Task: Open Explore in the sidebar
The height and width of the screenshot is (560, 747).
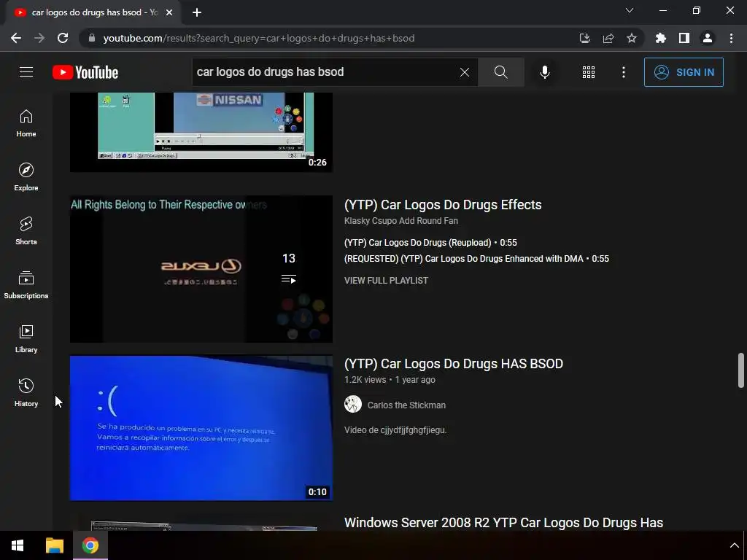Action: point(26,177)
